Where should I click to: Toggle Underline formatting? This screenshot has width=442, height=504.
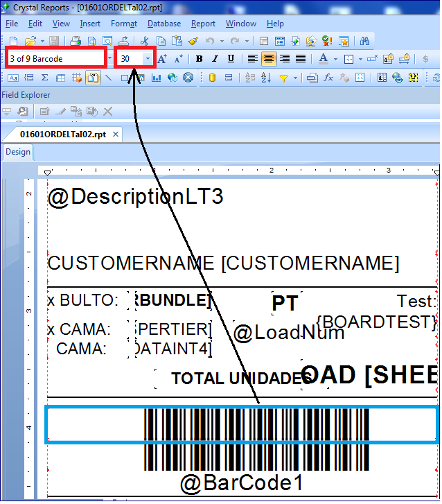pyautogui.click(x=231, y=58)
